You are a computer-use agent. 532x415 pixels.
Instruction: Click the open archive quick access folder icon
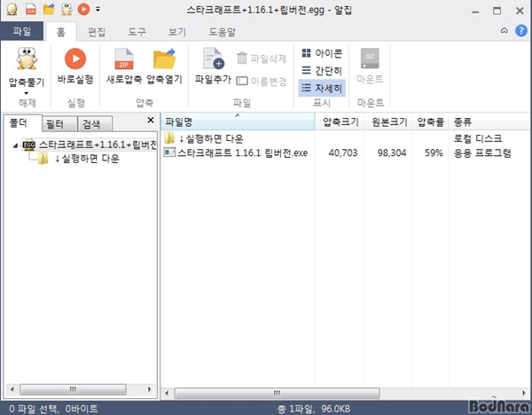[49, 9]
